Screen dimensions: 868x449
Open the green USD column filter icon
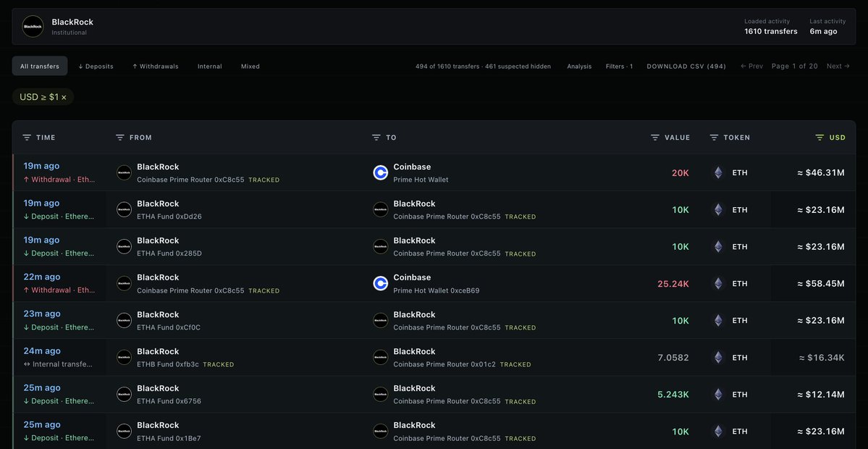[x=819, y=138]
